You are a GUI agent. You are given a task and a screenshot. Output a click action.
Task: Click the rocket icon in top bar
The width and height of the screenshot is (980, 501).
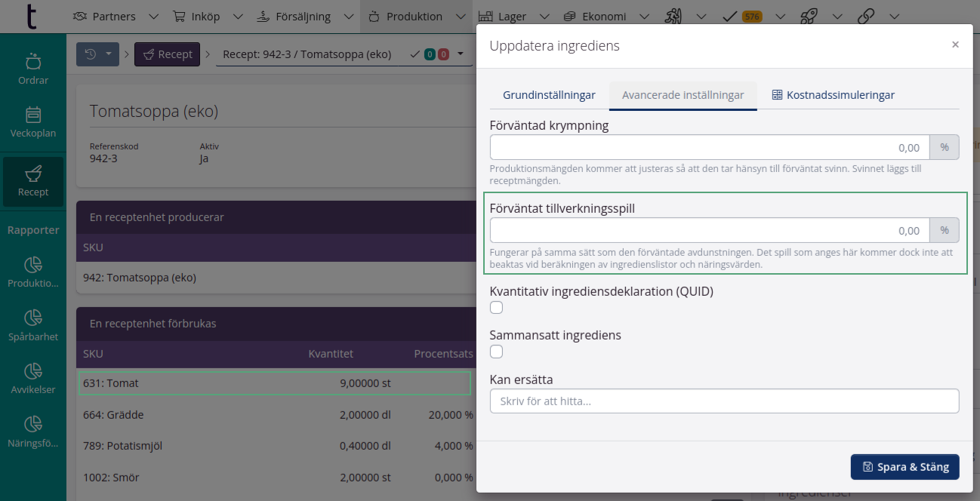tap(809, 16)
